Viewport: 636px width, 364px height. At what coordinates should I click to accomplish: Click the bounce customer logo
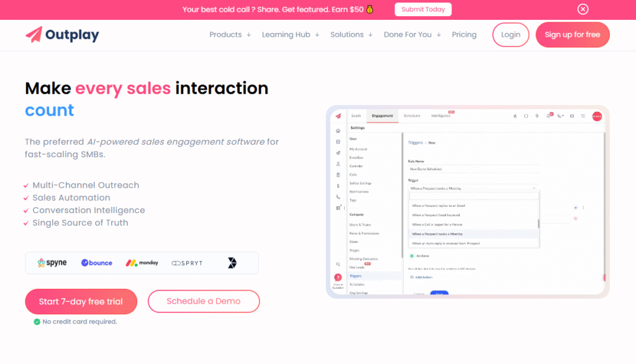click(96, 263)
